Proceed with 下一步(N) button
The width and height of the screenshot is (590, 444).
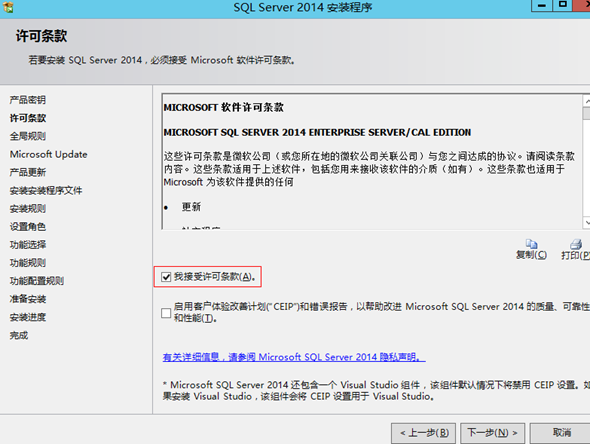coord(493,433)
